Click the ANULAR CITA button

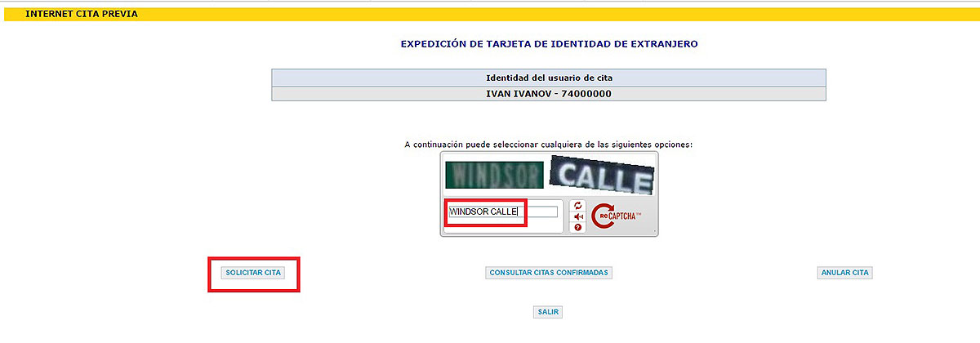click(844, 273)
